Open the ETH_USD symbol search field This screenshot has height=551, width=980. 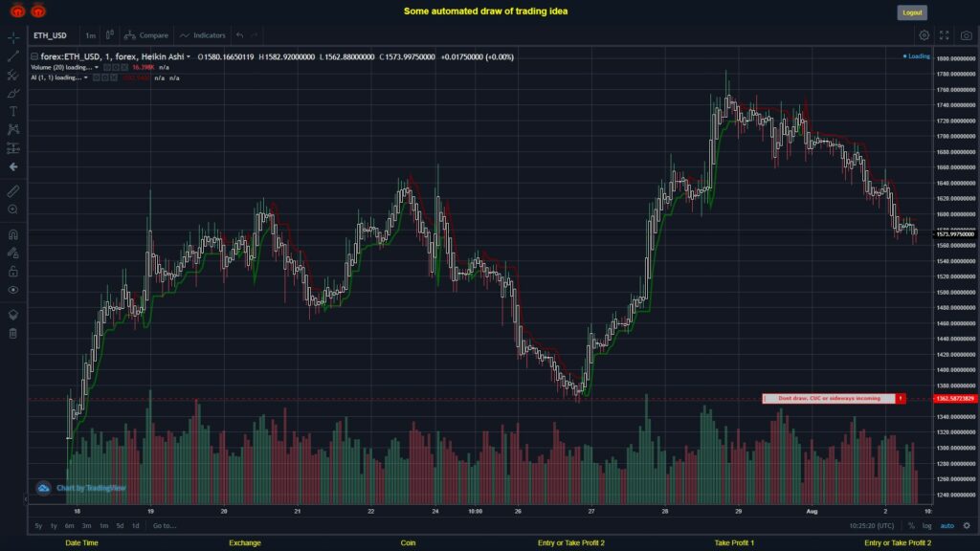[50, 35]
